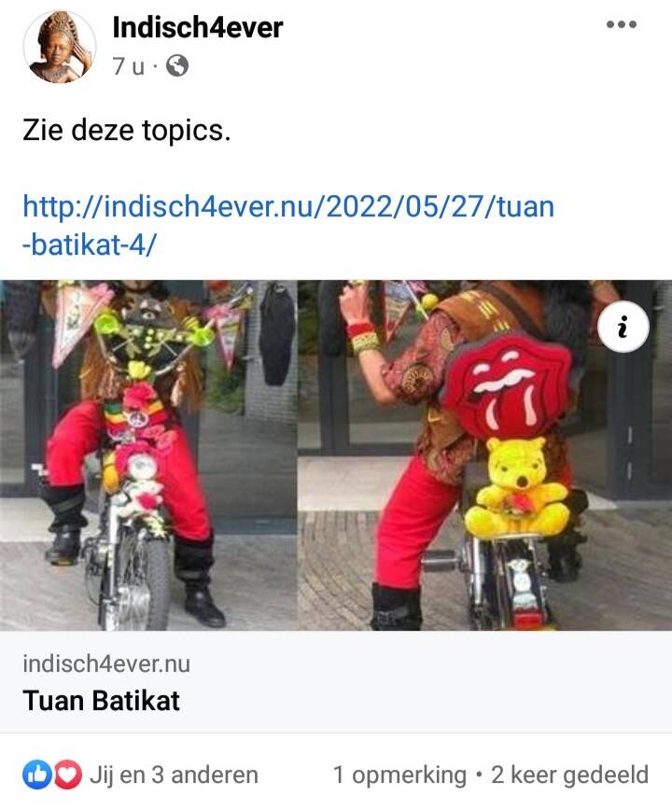Open right photo with Winnie the Pooh plush

coord(485,455)
